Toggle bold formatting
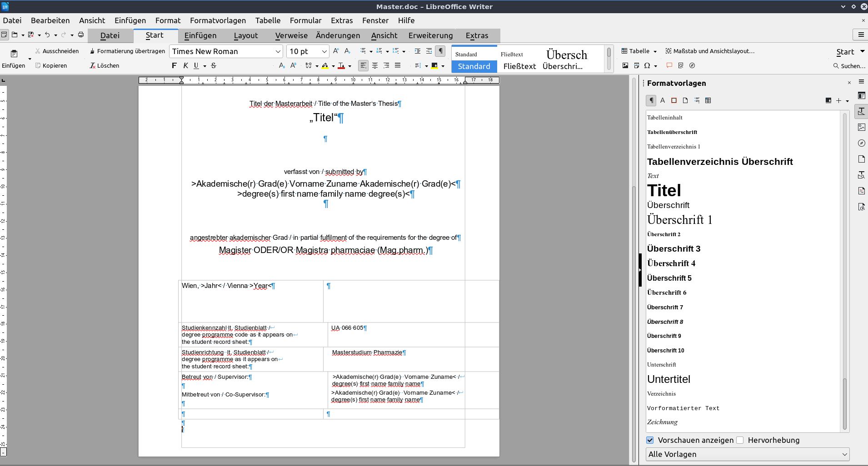Viewport: 868px width, 466px height. click(174, 66)
